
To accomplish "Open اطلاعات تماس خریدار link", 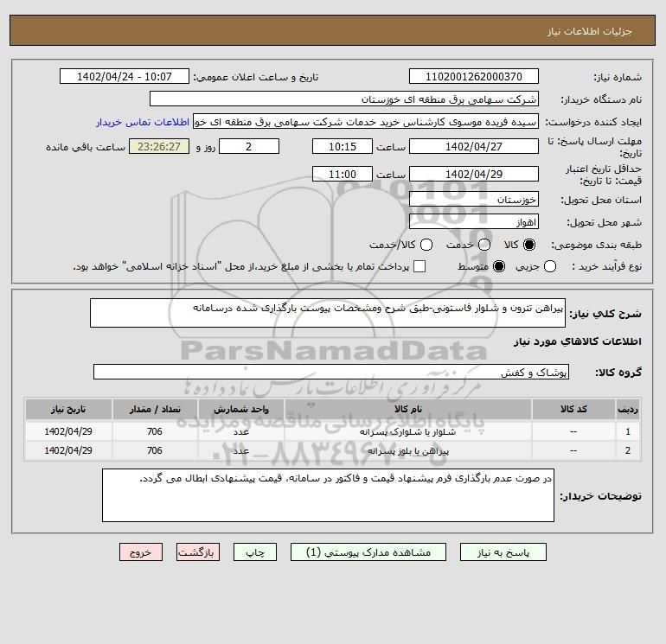I will tap(143, 122).
